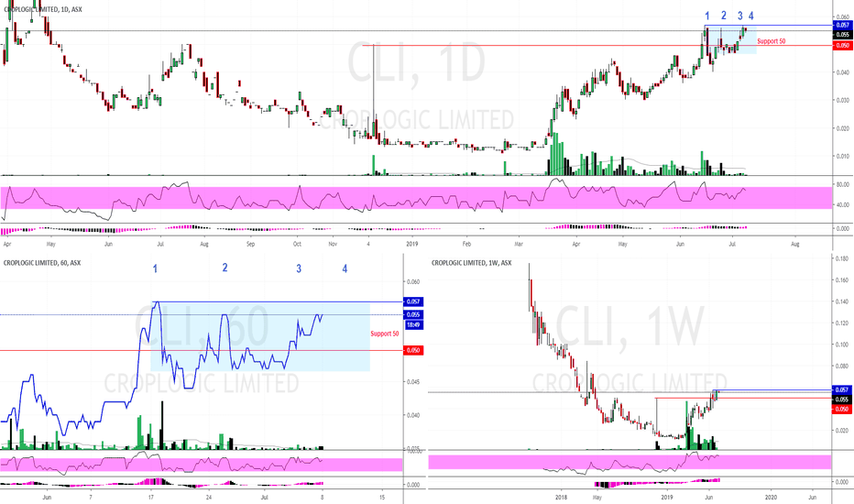This screenshot has width=854, height=504.
Task: Click the Oct label on daily time axis
Action: 297,244
